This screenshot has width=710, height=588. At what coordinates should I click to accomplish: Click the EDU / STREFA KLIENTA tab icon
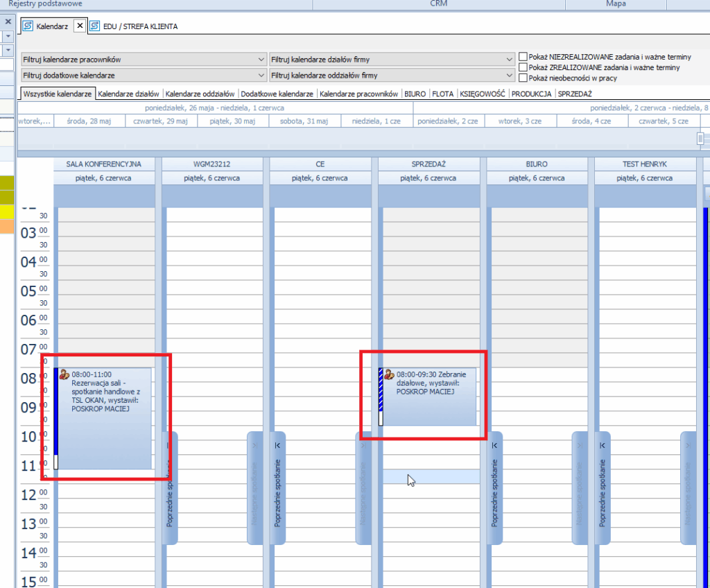[94, 26]
